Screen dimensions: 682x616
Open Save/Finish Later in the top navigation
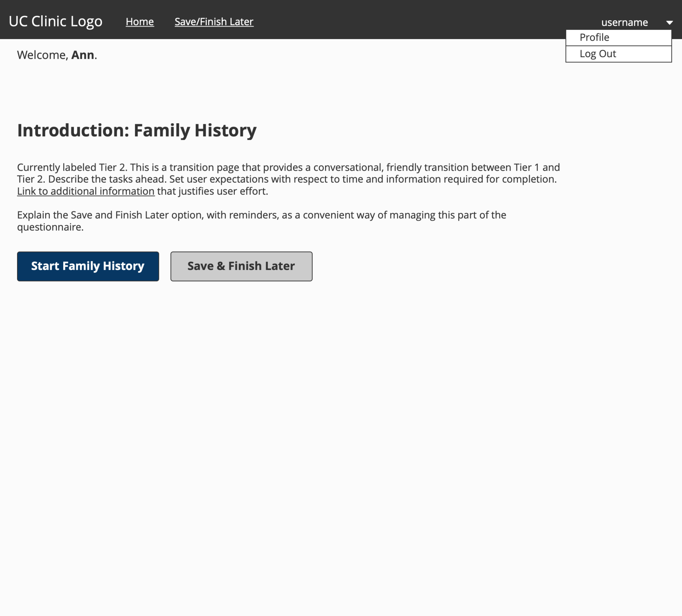click(214, 22)
